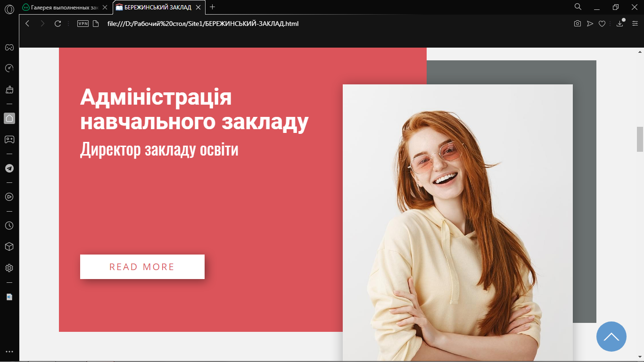
Task: Click the blue scroll-to-top arrow button
Action: [x=611, y=337]
